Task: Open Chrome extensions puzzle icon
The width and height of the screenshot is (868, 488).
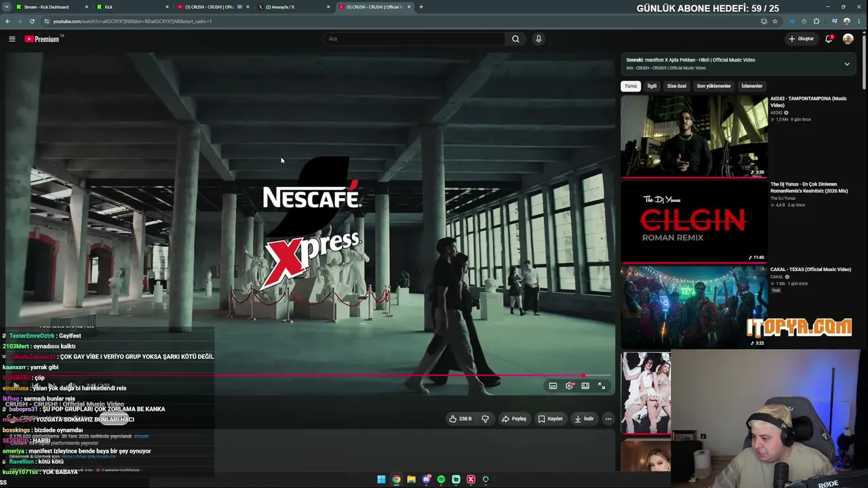Action: pos(816,21)
